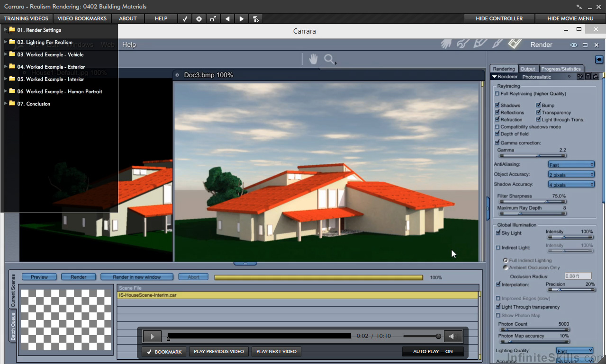Viewport: 606px width, 364px height.
Task: Open the AntiAliasing dropdown
Action: point(571,164)
